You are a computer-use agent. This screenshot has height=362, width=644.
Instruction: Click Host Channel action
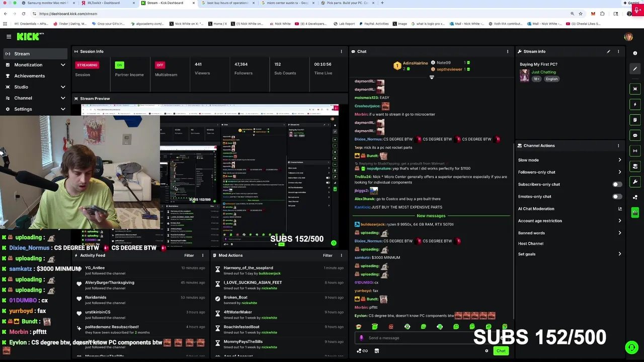(531, 243)
